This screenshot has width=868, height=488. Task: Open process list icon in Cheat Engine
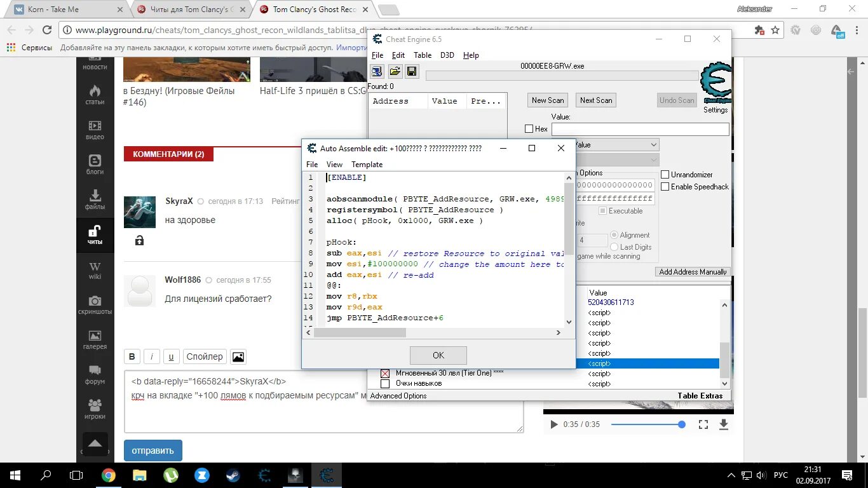pos(377,71)
